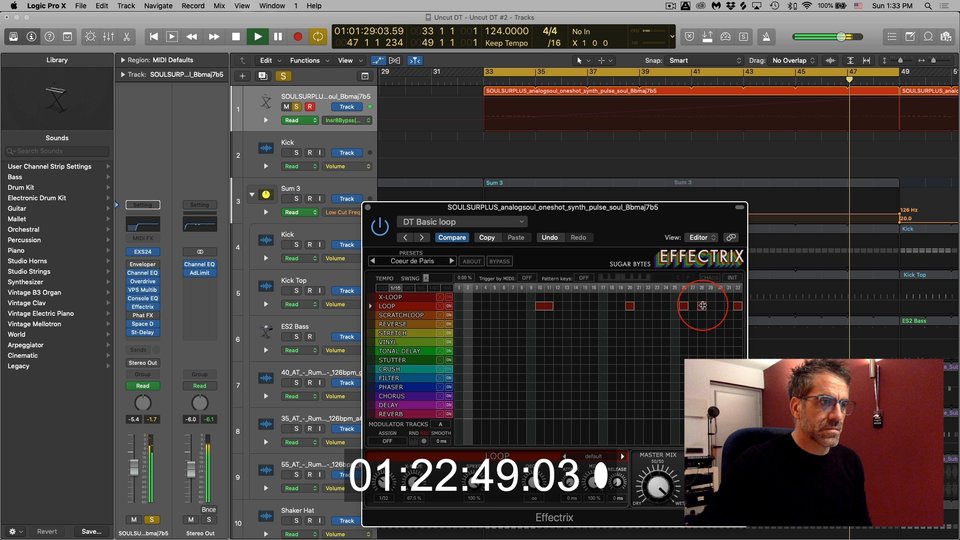Open the Mixer faders button
Image resolution: width=960 pixels, height=540 pixels.
(x=108, y=37)
